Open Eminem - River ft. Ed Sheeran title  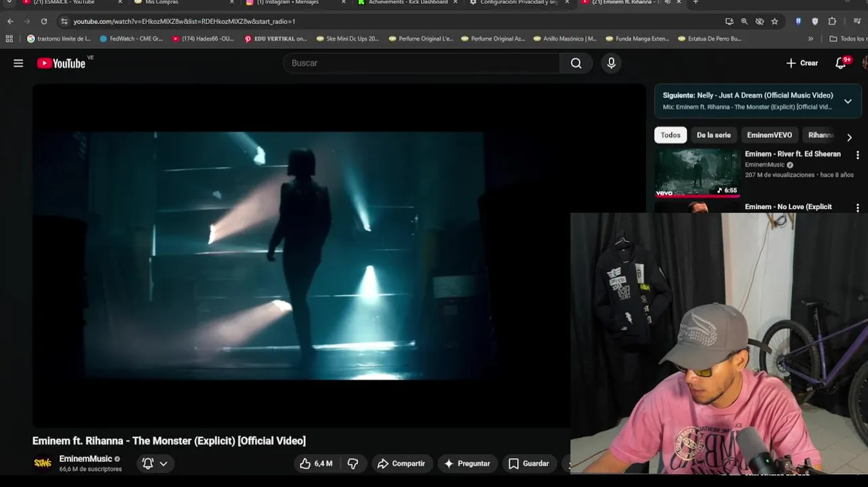793,154
